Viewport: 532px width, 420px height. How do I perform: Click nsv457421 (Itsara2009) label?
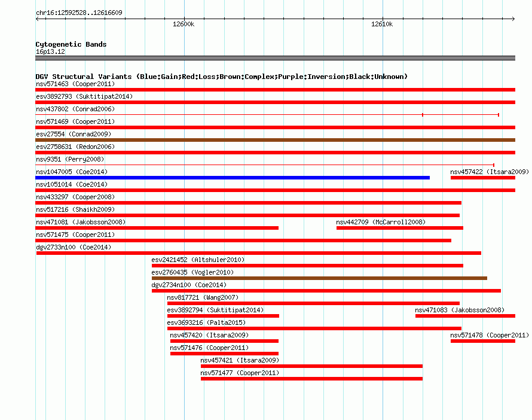click(240, 360)
